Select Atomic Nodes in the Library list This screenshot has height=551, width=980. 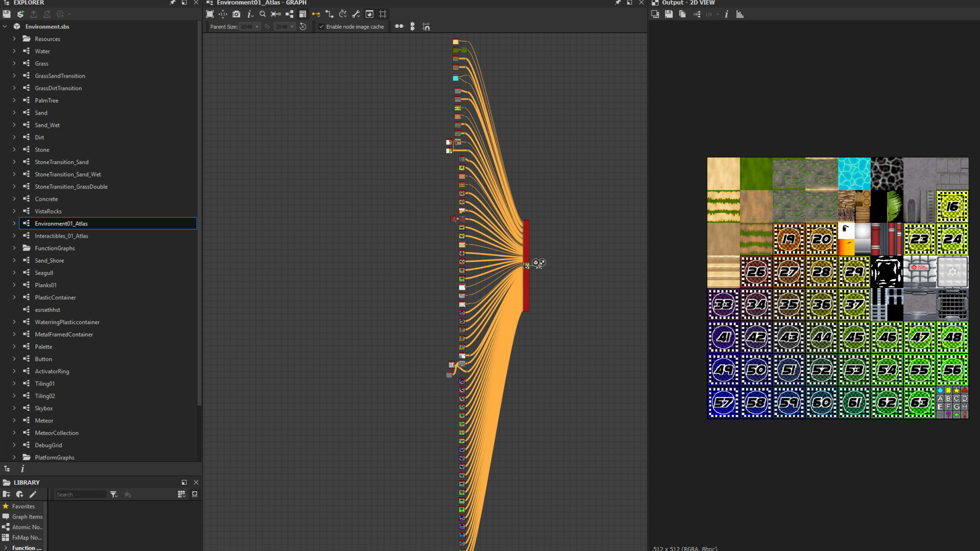(x=23, y=527)
